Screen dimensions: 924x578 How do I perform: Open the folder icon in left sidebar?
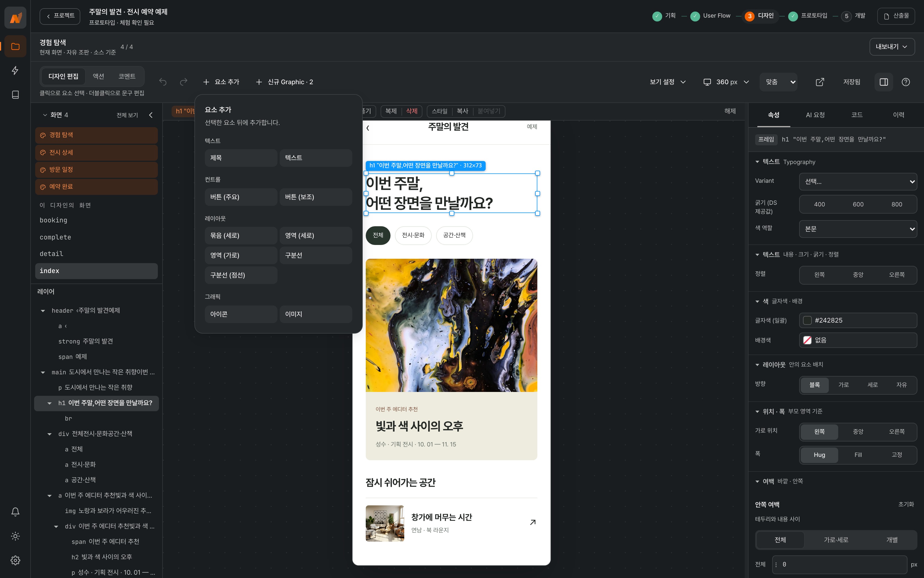(15, 47)
